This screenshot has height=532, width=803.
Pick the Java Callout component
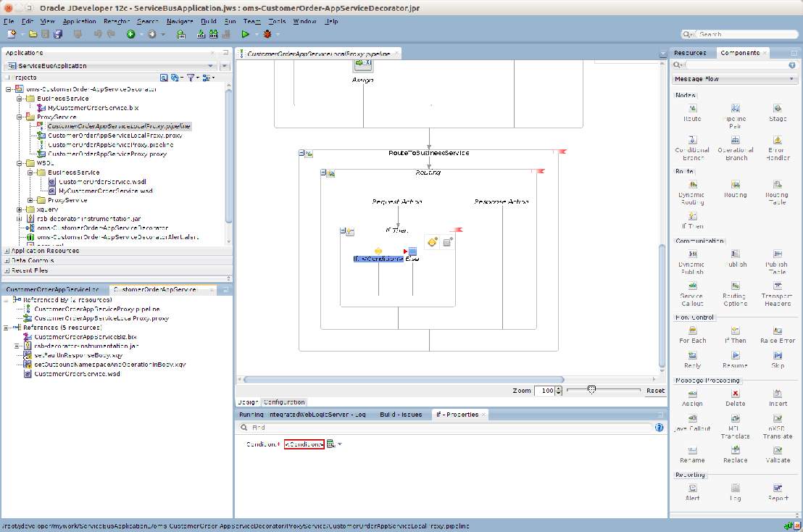pos(692,423)
